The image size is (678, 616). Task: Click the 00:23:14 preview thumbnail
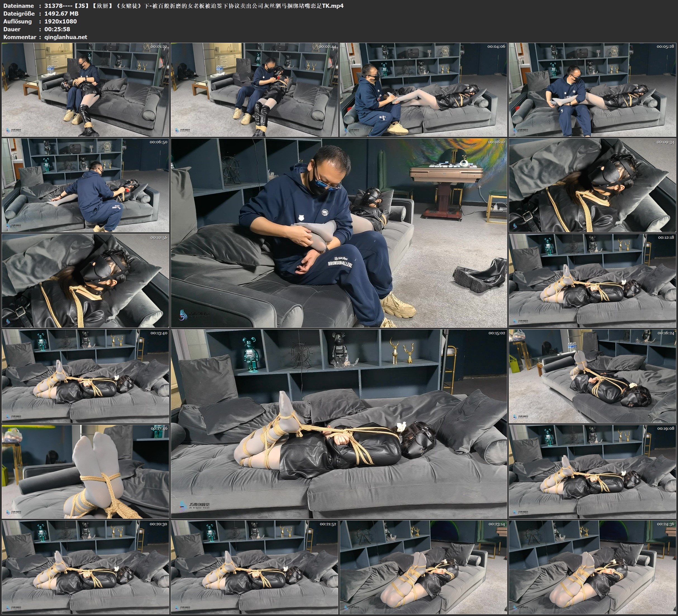pos(423,567)
